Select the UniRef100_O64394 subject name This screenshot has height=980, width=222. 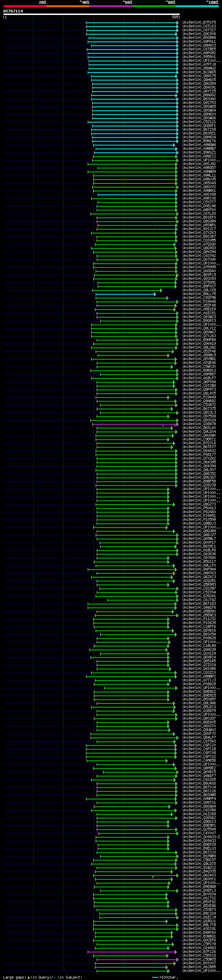[199, 466]
